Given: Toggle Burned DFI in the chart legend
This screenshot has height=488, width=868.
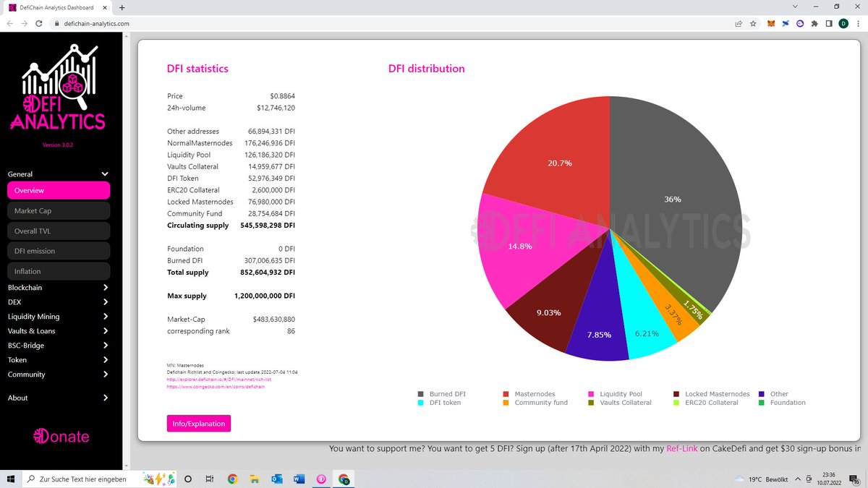Looking at the screenshot, I should coord(442,394).
